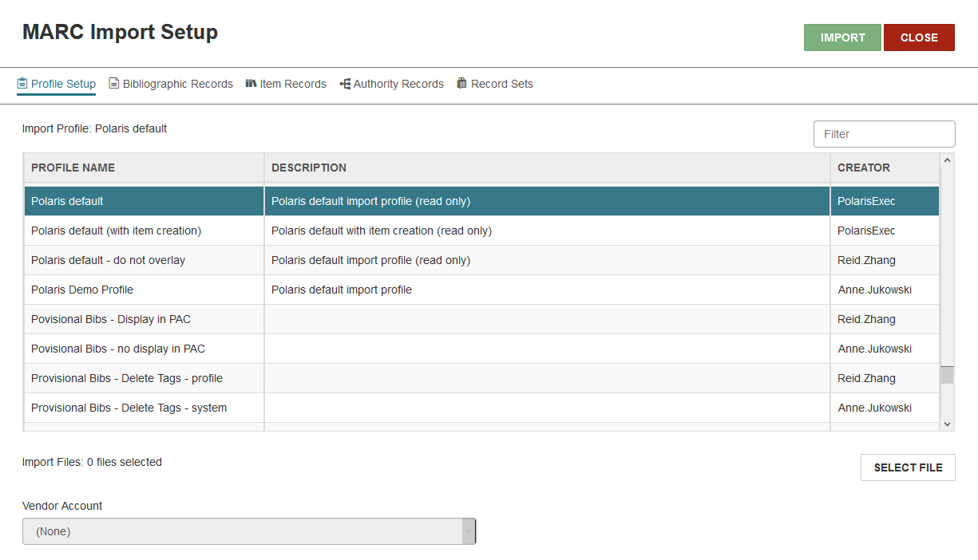Select Provisional Bibs - Delete Tags - profile
The width and height of the screenshot is (978, 560).
481,378
